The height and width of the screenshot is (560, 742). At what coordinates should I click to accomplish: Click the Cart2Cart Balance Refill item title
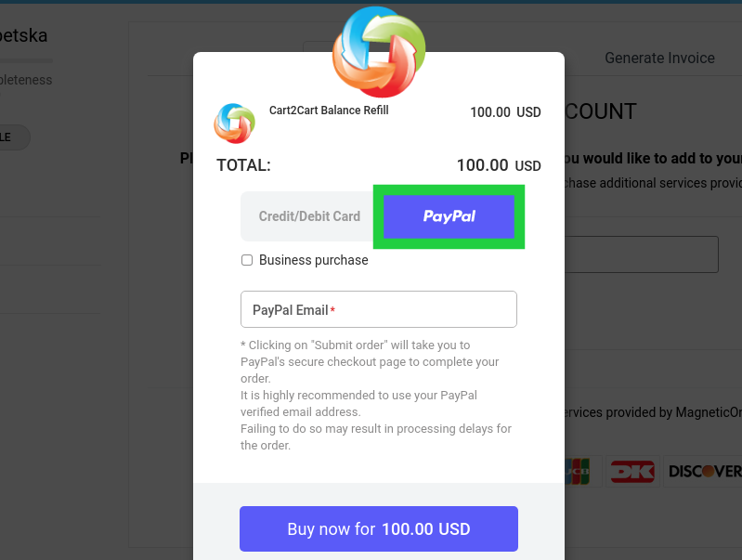[x=329, y=111]
